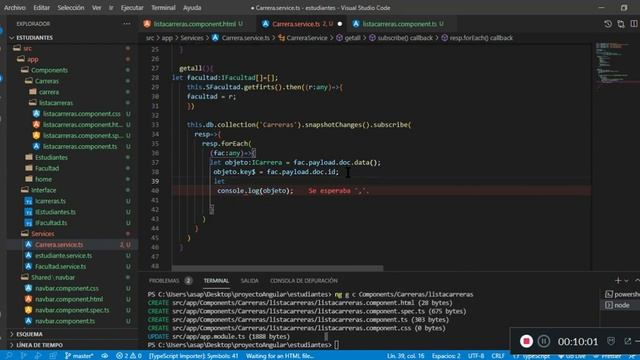Switch to CONSOLA DE DEPURACIÓN tab
Image resolution: width=640 pixels, height=360 pixels.
coord(304,280)
